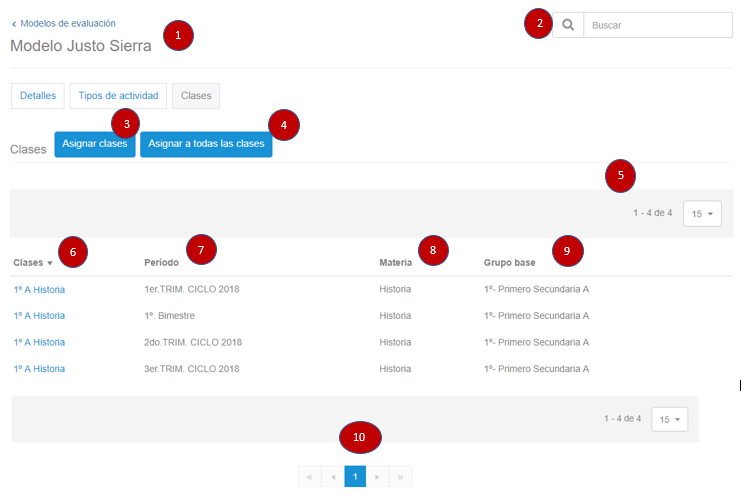Open 1º A Historia for 1º. Bimestre

click(x=39, y=316)
